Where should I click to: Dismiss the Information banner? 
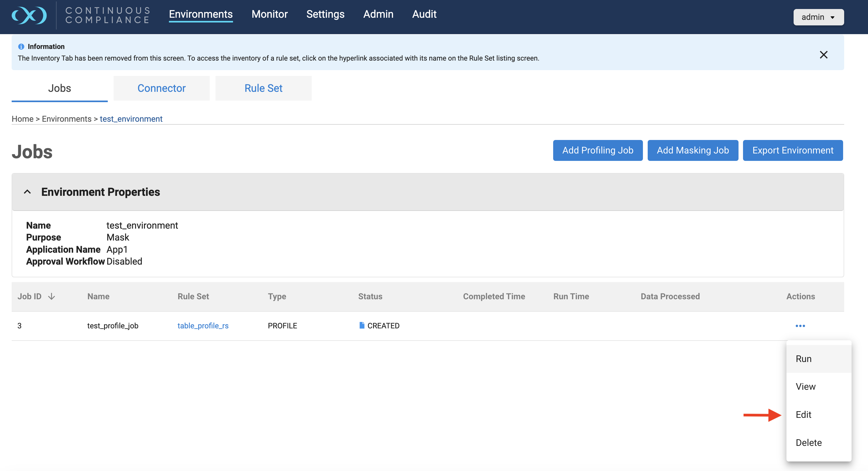[x=823, y=55]
